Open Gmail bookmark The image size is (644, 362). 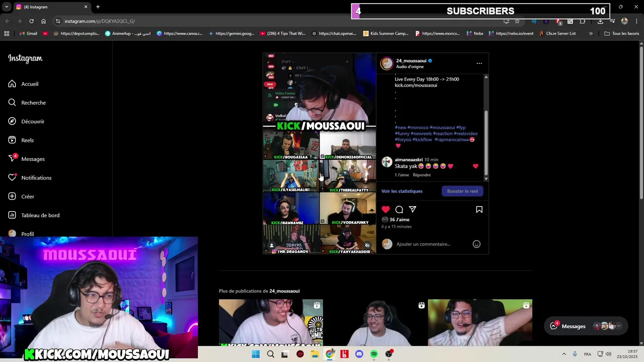[28, 34]
